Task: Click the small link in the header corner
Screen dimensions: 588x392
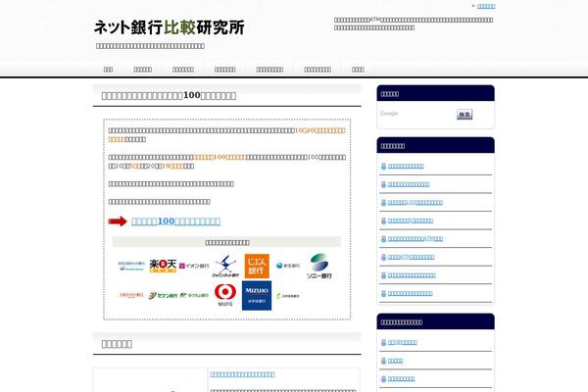Action: [x=486, y=6]
